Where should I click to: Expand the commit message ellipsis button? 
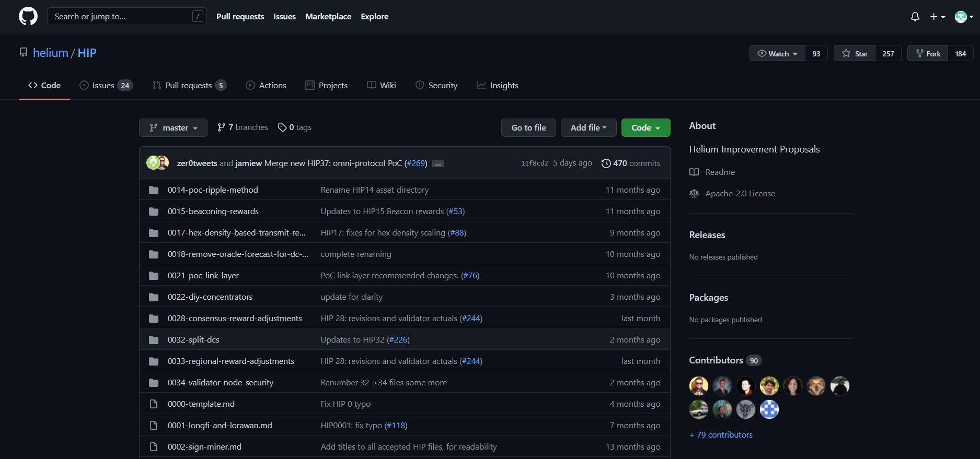[438, 163]
